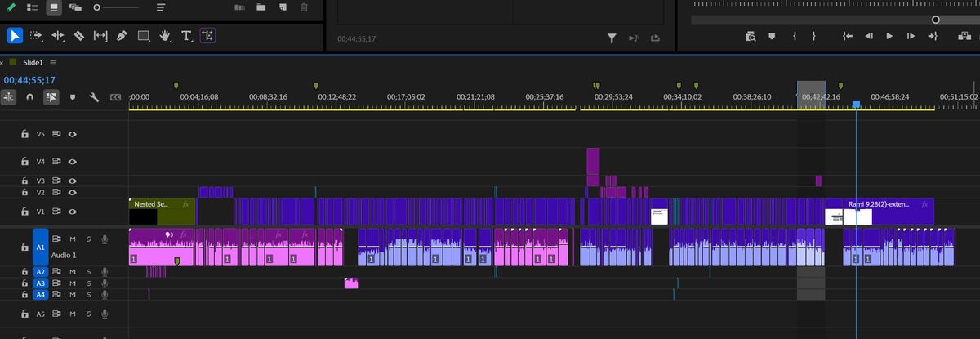Step back one frame
Image resolution: width=980 pixels, height=339 pixels.
869,36
